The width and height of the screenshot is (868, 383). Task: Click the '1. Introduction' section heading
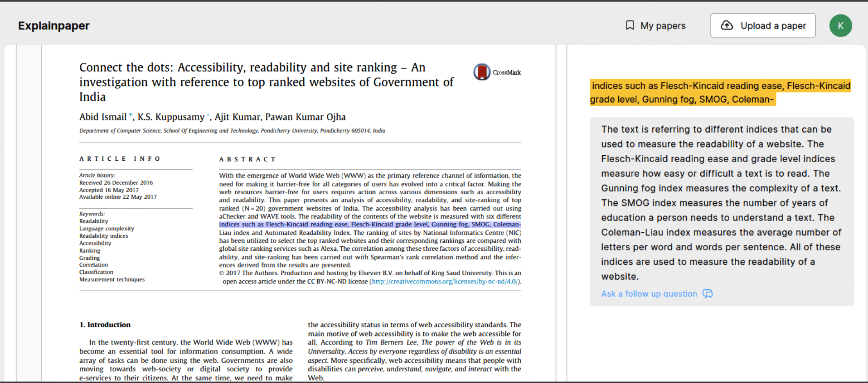click(105, 325)
